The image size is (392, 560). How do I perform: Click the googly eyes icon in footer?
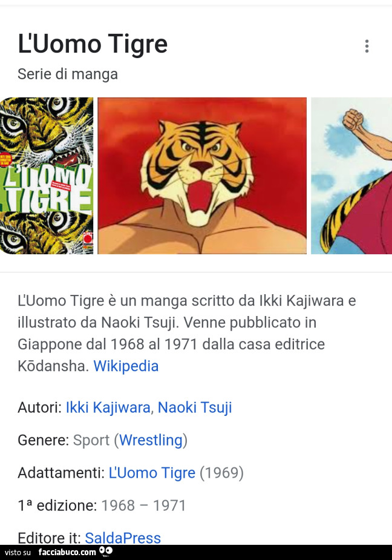point(106,552)
